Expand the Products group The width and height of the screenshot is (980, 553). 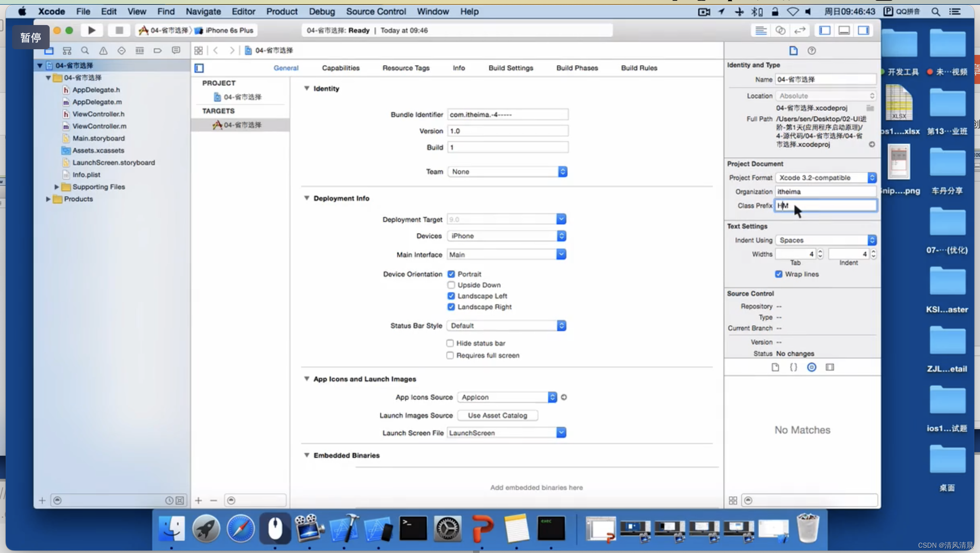48,199
